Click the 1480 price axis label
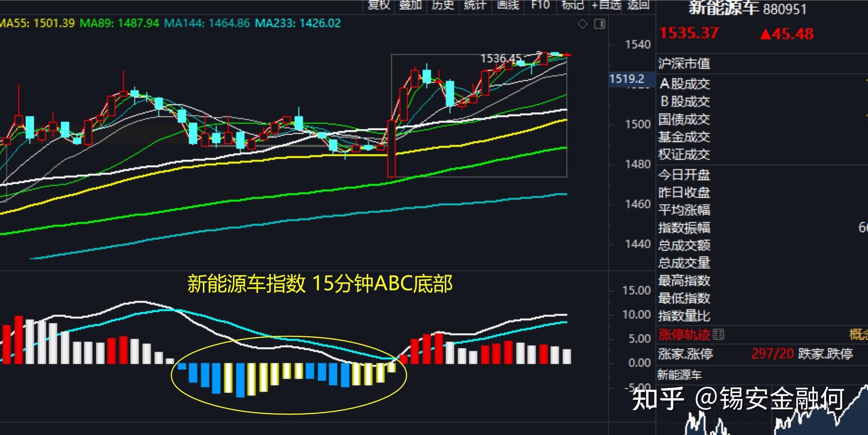This screenshot has width=868, height=435. coord(638,164)
